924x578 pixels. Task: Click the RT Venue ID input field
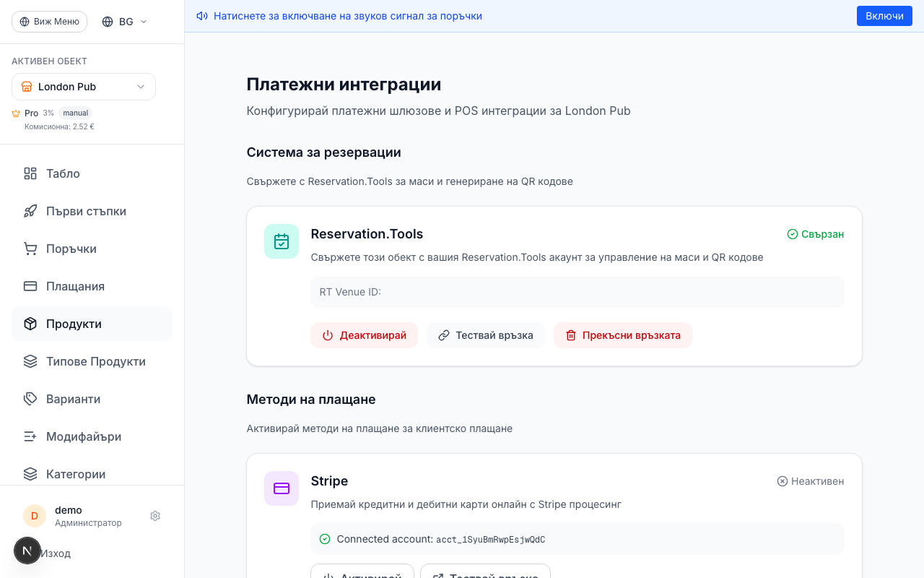[576, 292]
